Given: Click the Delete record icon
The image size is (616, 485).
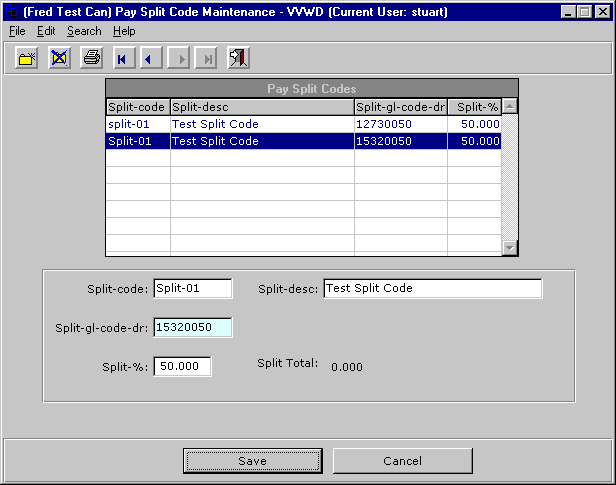Looking at the screenshot, I should pyautogui.click(x=59, y=58).
